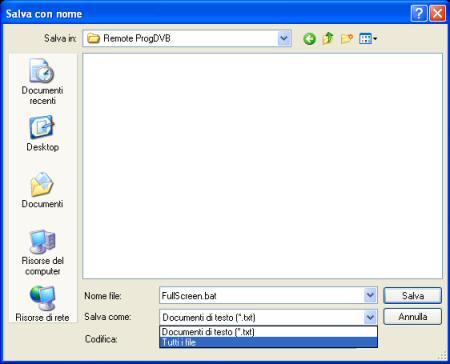Click the Help question mark button
Viewport: 450px width, 364px height.
(419, 14)
